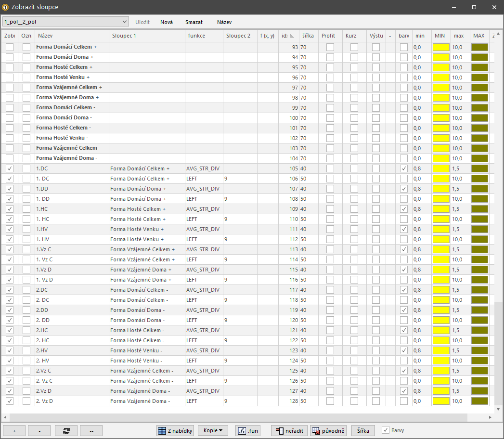Click Nová in the top toolbar
504x439 pixels.
(167, 22)
